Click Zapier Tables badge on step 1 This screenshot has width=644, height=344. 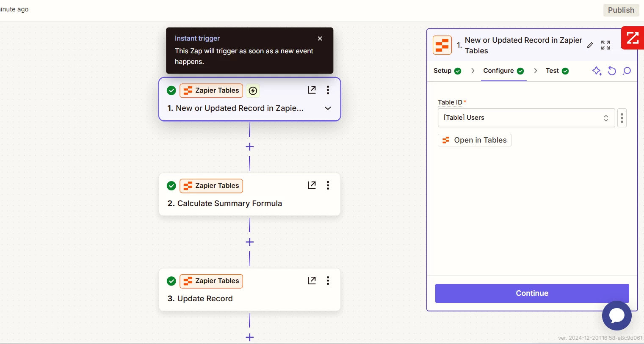point(211,91)
